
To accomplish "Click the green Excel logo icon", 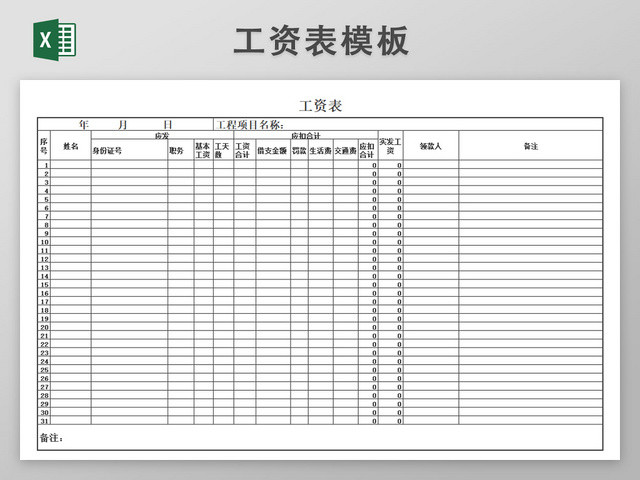I will pos(55,40).
